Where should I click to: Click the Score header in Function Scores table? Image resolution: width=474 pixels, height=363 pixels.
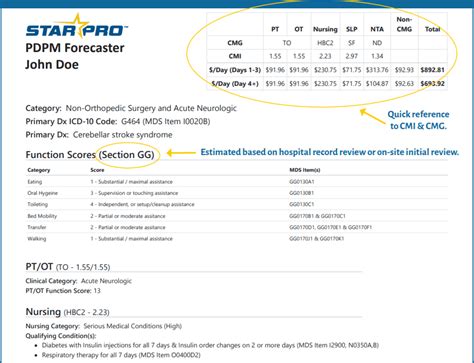(x=97, y=170)
